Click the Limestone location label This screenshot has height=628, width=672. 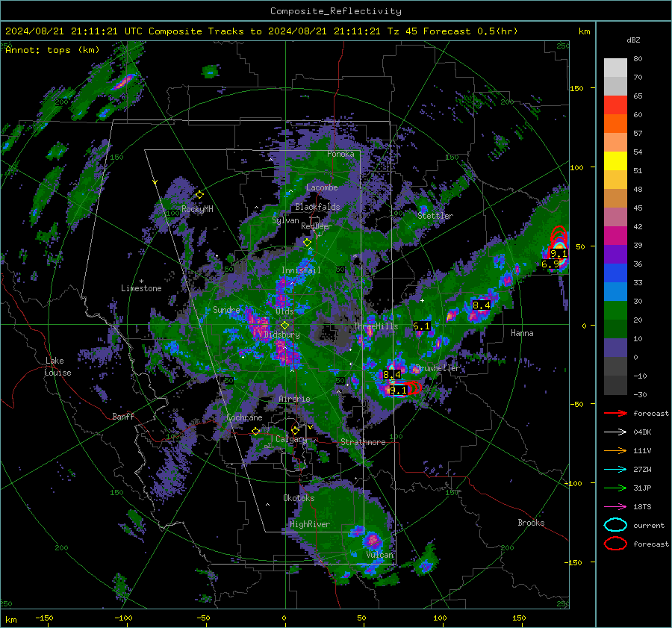(141, 288)
